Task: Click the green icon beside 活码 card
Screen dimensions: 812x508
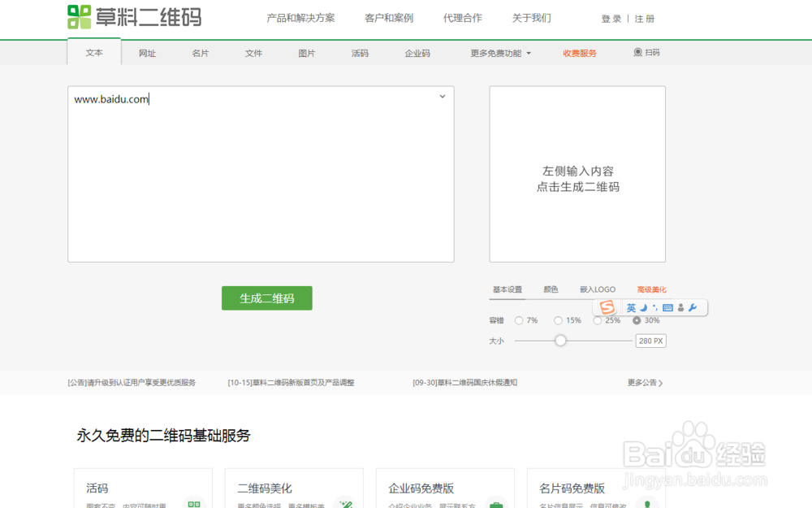Action: tap(194, 503)
